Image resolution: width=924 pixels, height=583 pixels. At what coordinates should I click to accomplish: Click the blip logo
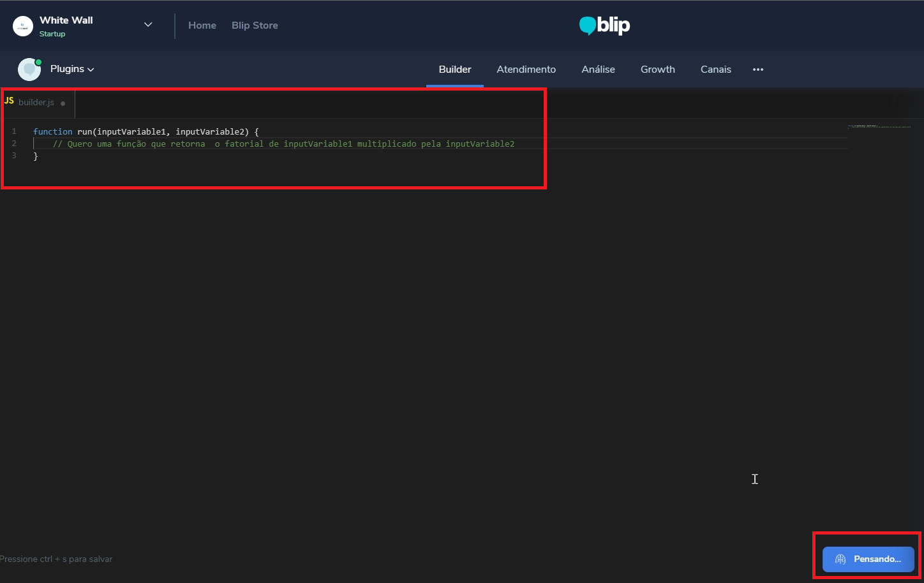coord(604,26)
